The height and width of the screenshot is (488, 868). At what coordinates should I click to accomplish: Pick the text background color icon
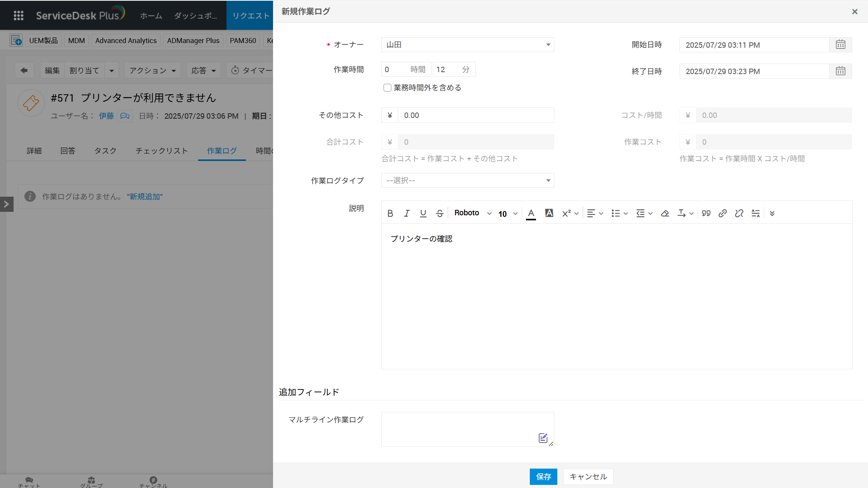549,213
